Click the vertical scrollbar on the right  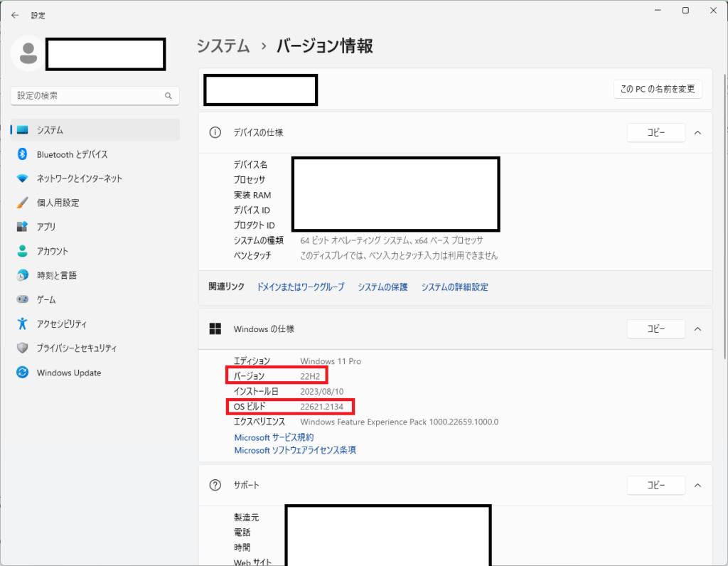click(724, 216)
